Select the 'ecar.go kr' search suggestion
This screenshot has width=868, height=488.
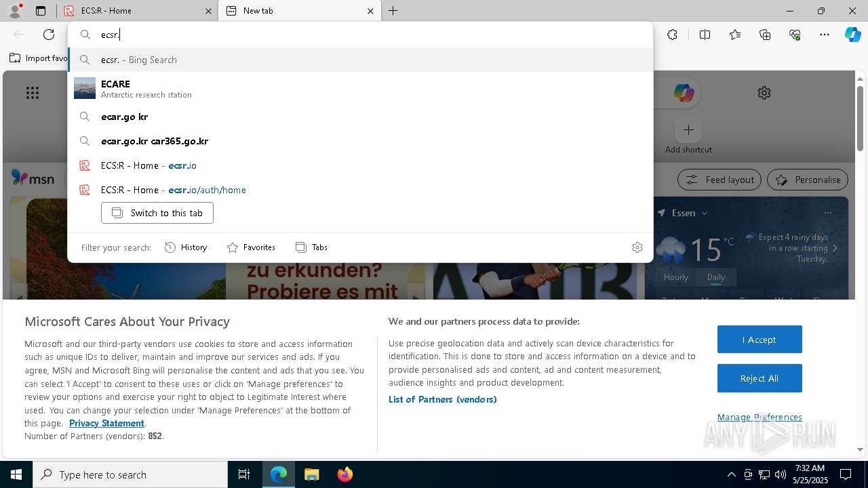coord(360,117)
